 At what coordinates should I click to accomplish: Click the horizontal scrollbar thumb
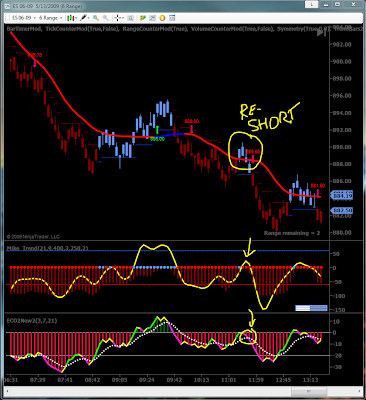click(x=309, y=391)
